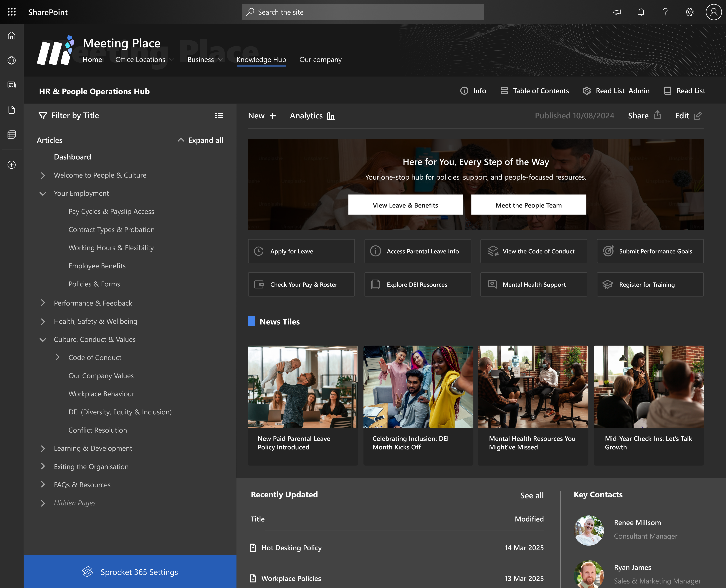Click the files page icon in left rail

12,110
